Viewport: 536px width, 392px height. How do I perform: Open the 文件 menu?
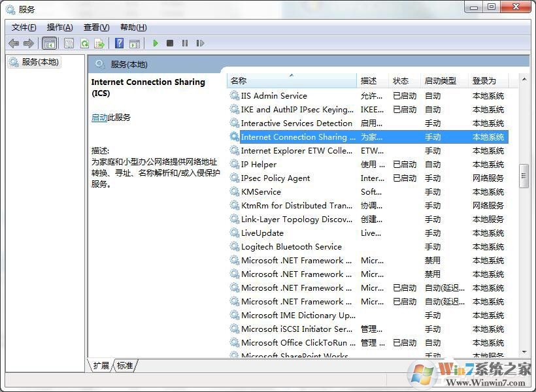click(23, 27)
